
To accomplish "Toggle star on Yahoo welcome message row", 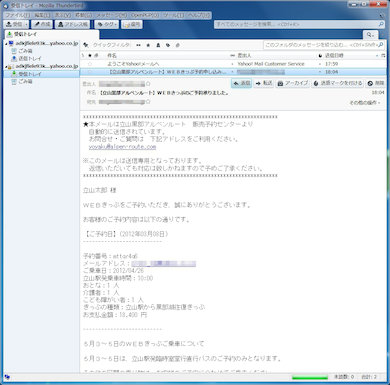I will [x=90, y=64].
